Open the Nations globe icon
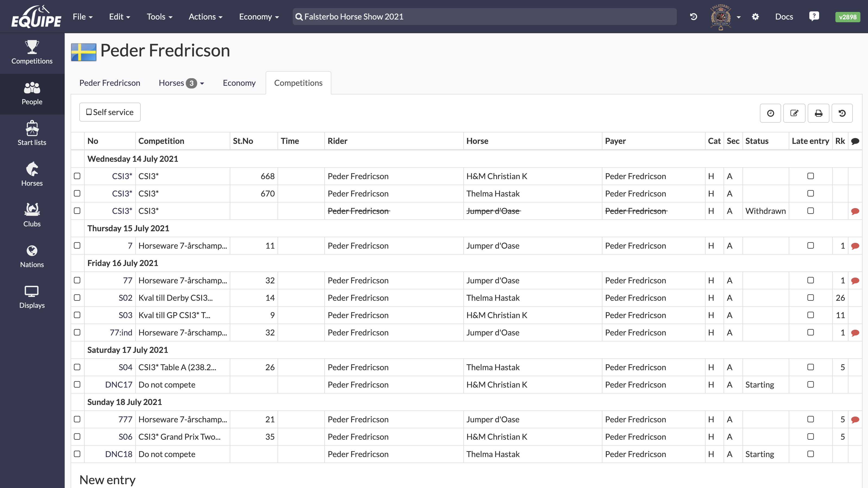The image size is (868, 488). click(x=32, y=256)
